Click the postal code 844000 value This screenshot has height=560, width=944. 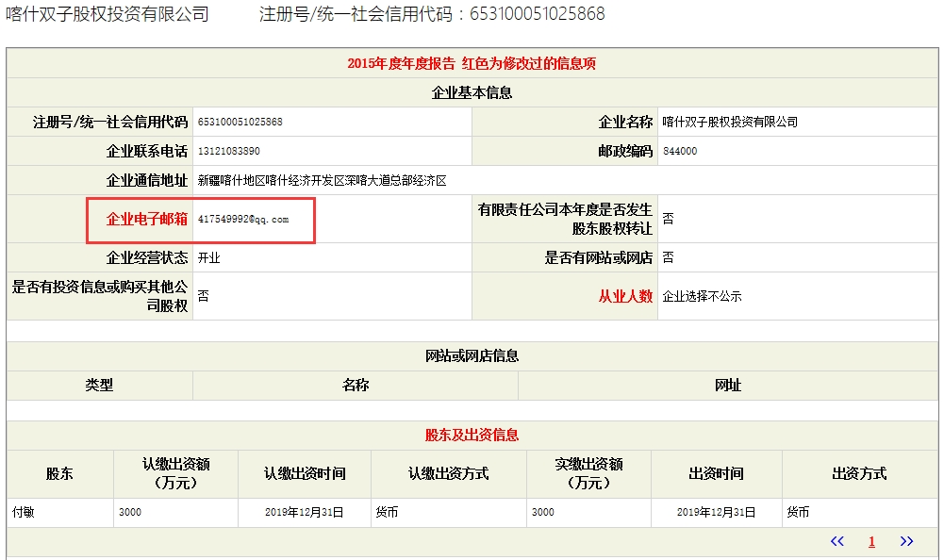point(680,151)
